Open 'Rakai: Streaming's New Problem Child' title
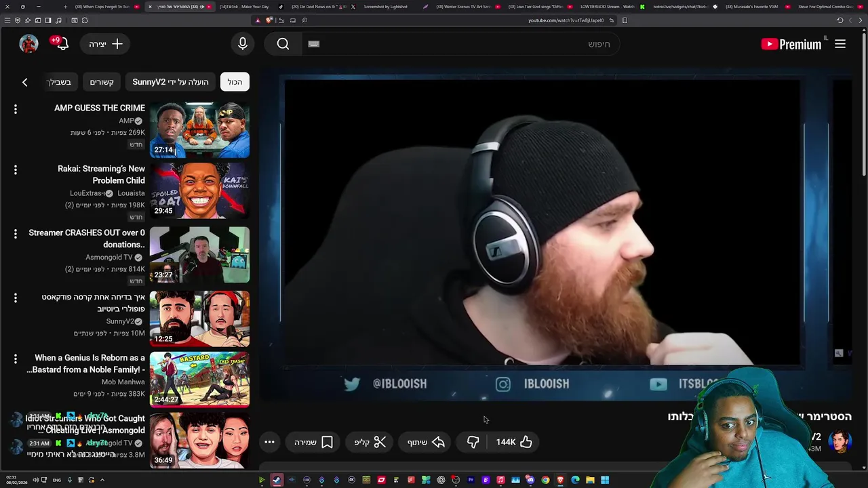This screenshot has height=488, width=868. (x=101, y=174)
